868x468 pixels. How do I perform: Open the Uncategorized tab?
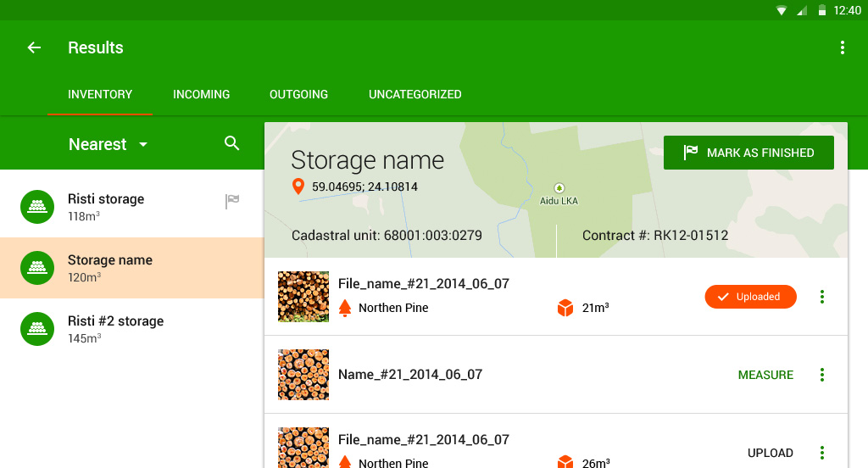coord(415,94)
